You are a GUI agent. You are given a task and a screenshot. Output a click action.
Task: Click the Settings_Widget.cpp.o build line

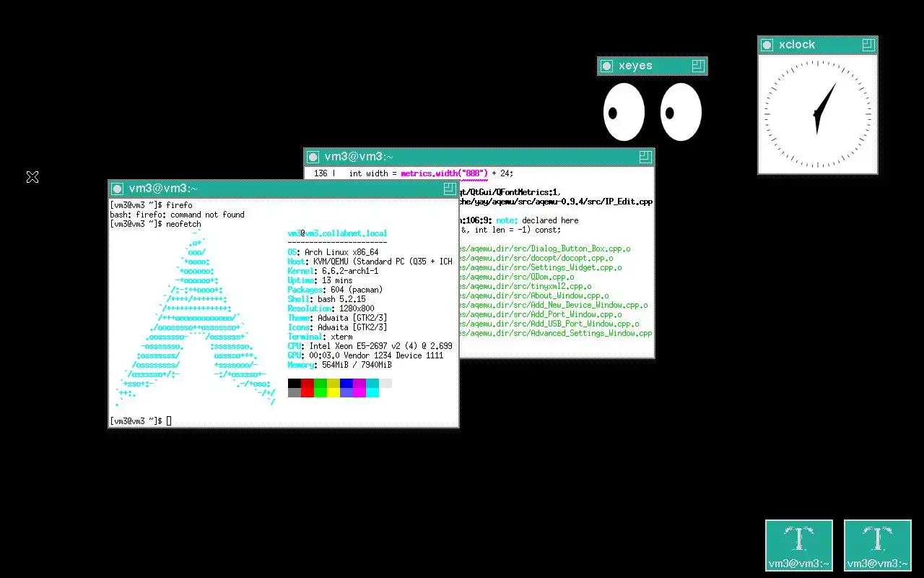[541, 267]
